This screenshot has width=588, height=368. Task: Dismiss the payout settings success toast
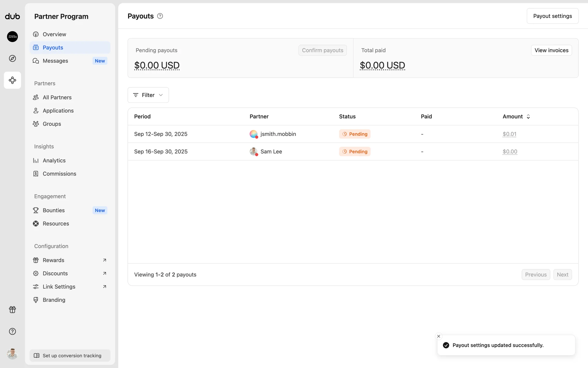pos(439,336)
